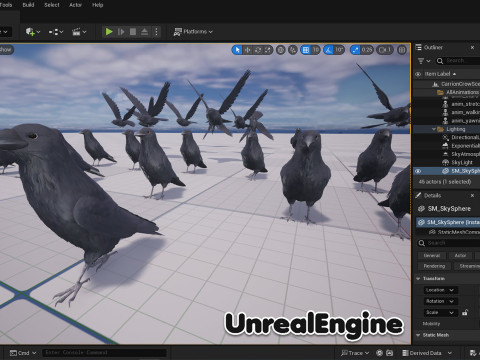480x360 pixels.
Task: Open the Scale type dropdown
Action: 440,313
